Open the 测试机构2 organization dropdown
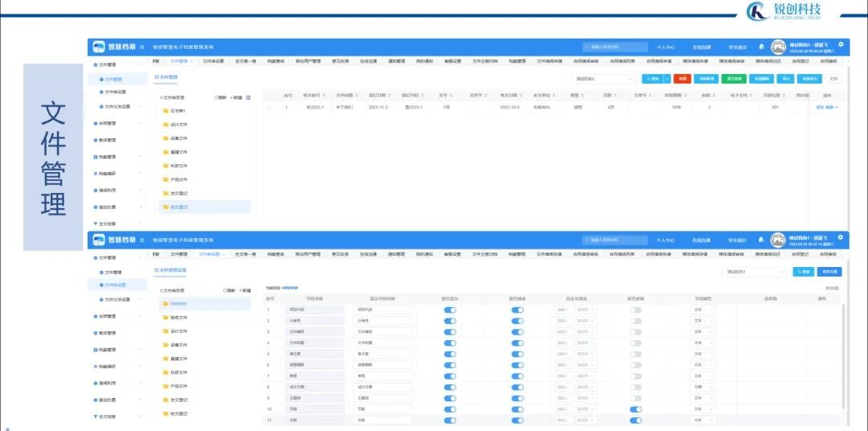 tap(604, 80)
